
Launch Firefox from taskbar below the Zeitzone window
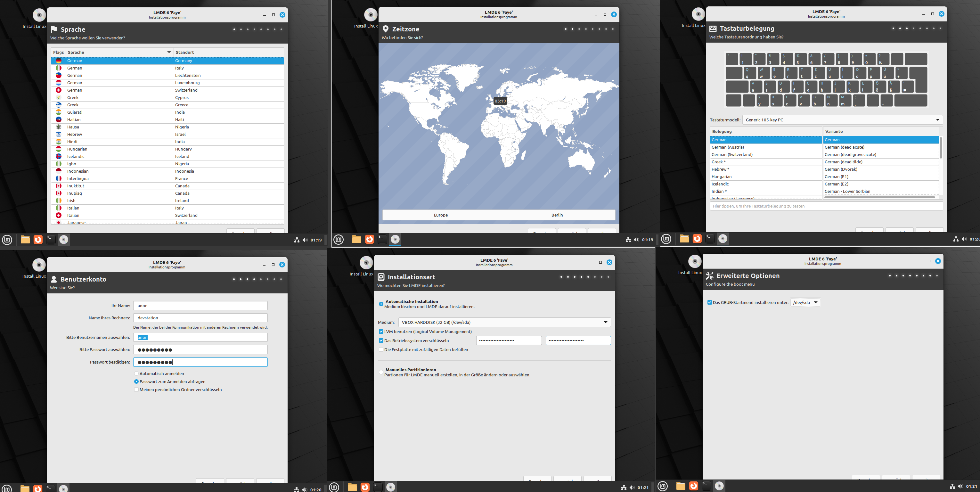coord(369,239)
